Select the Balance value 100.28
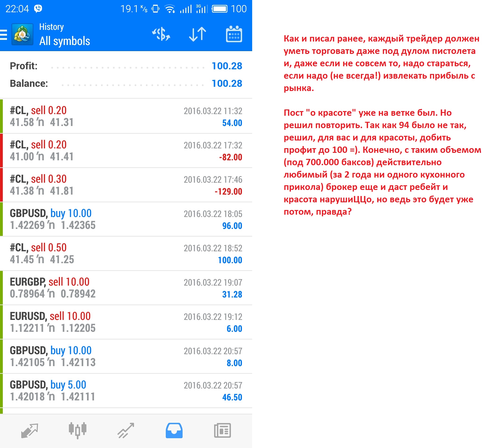Image resolution: width=495 pixels, height=448 pixels. [227, 84]
